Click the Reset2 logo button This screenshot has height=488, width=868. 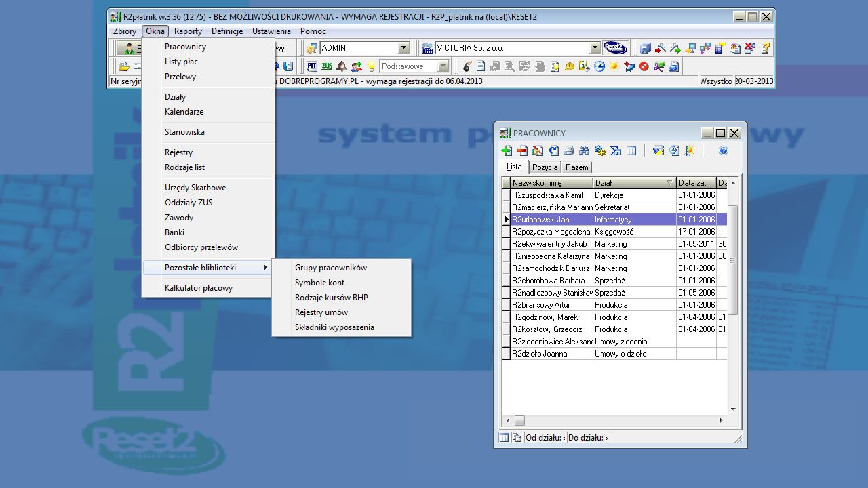pos(615,48)
